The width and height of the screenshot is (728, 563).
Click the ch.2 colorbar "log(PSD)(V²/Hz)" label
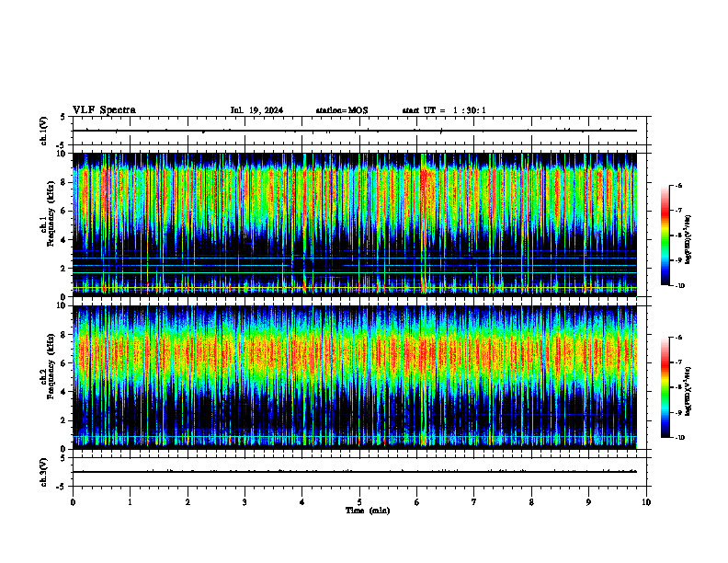point(688,391)
